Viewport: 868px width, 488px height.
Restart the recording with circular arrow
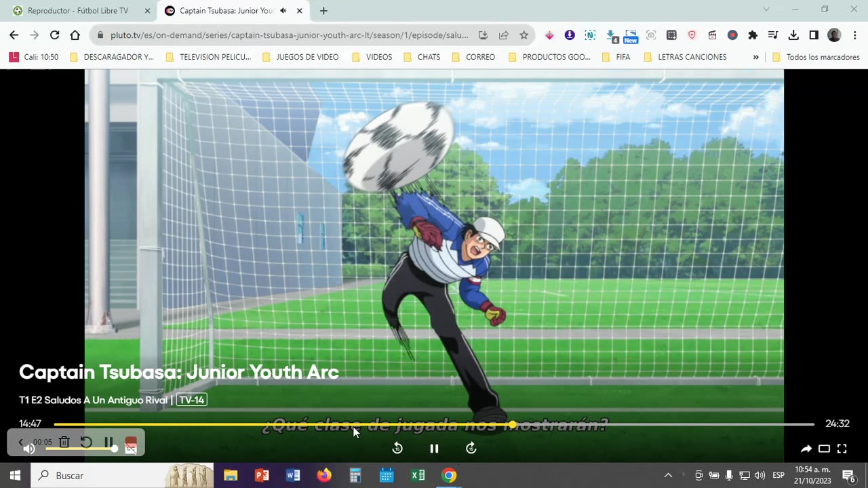86,442
